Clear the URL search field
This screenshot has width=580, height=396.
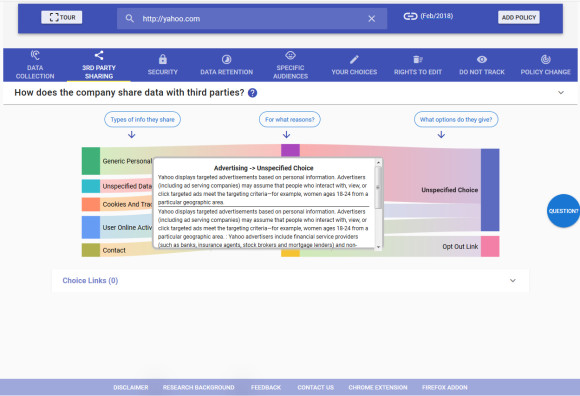click(372, 18)
